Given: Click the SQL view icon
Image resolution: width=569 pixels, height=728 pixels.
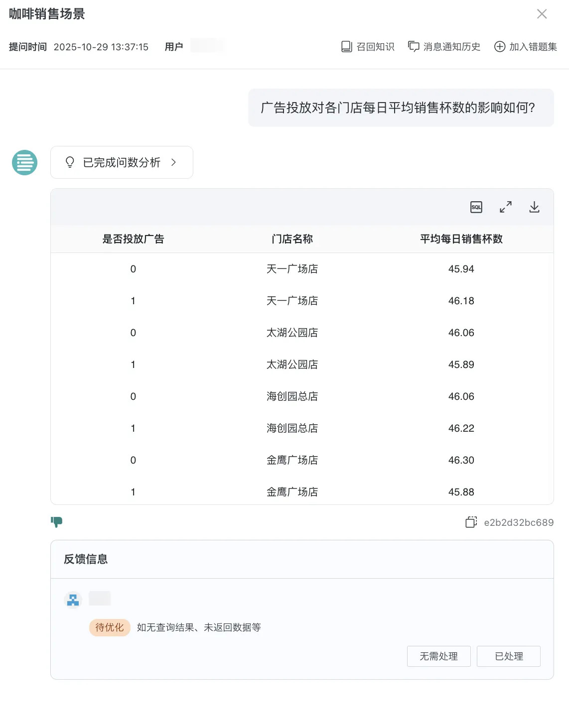Looking at the screenshot, I should tap(476, 207).
